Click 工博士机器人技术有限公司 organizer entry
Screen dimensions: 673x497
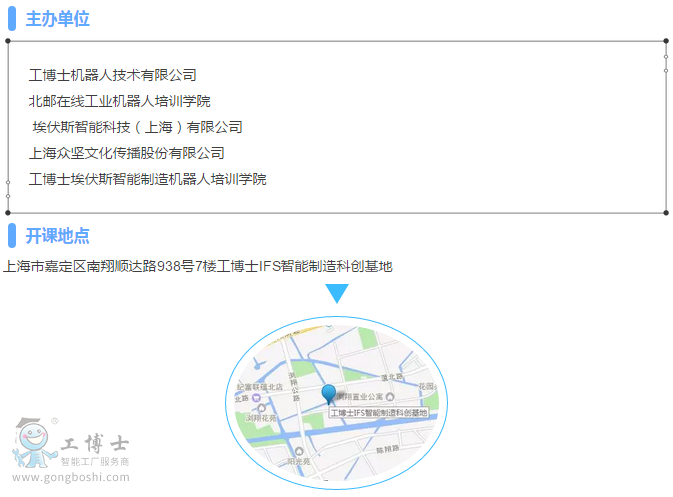(112, 75)
